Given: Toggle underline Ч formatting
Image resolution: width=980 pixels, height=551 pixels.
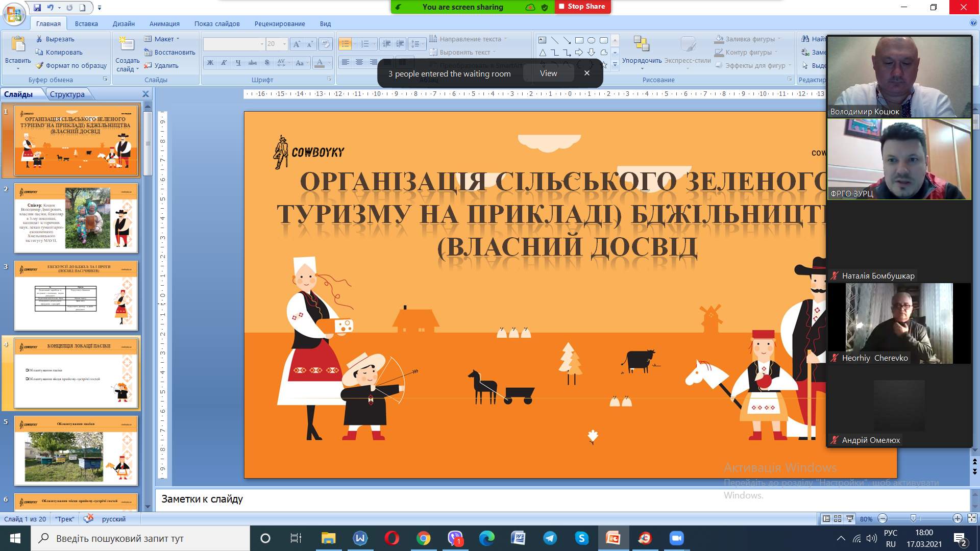Looking at the screenshot, I should point(238,63).
